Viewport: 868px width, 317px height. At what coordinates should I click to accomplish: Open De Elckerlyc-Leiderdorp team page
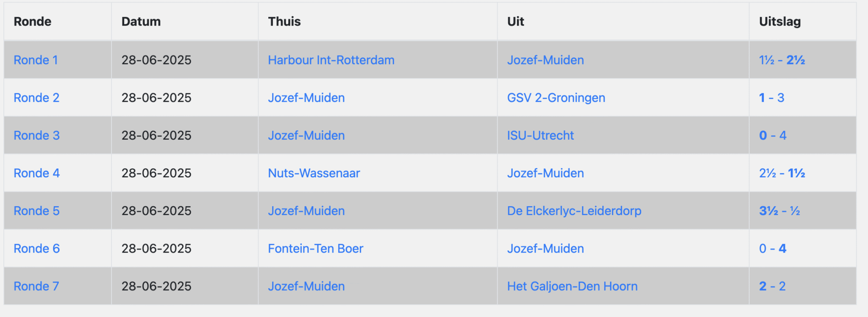[574, 211]
